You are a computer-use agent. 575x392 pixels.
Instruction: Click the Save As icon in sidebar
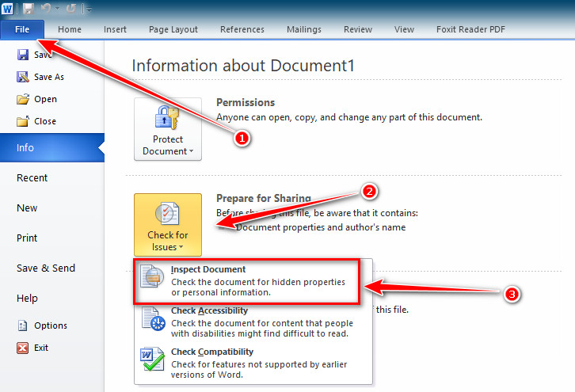(22, 77)
